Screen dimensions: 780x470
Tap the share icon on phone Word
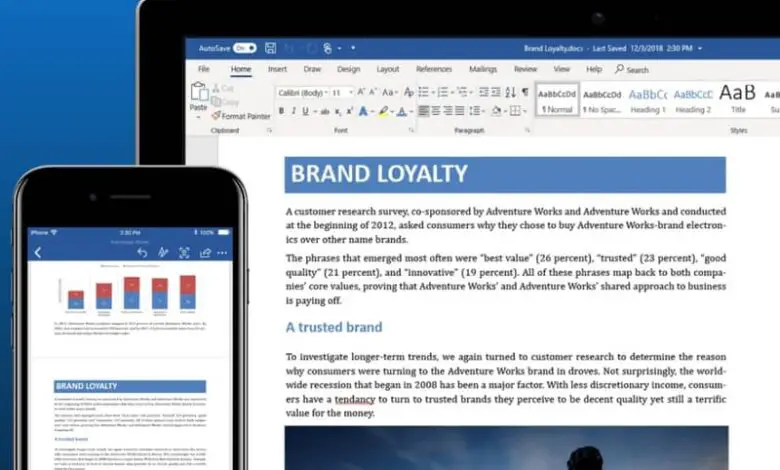click(x=205, y=253)
